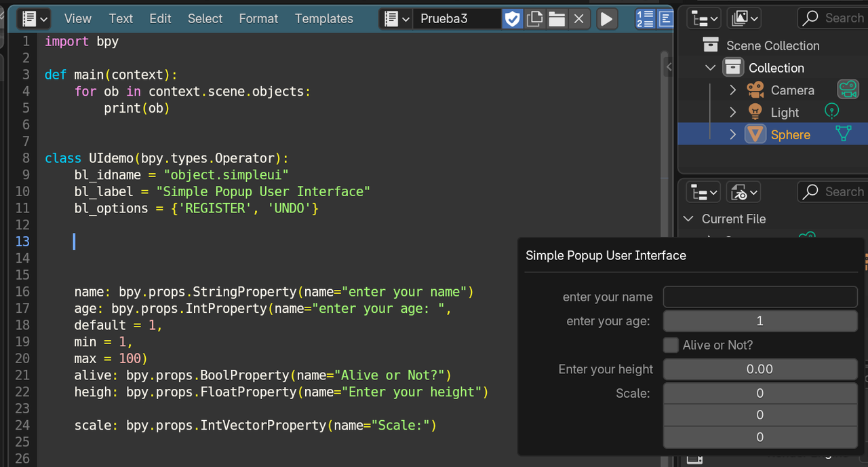Click the Scene Collection box icon

[x=710, y=45]
